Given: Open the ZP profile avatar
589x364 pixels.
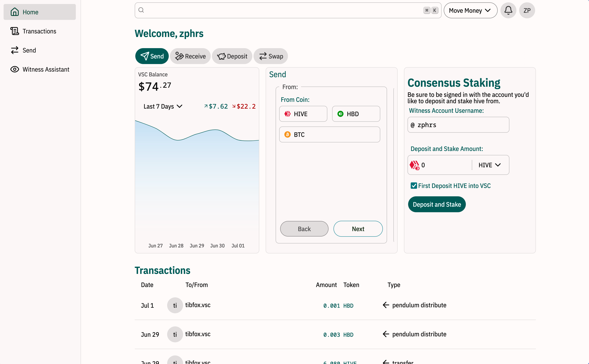Looking at the screenshot, I should 527,10.
